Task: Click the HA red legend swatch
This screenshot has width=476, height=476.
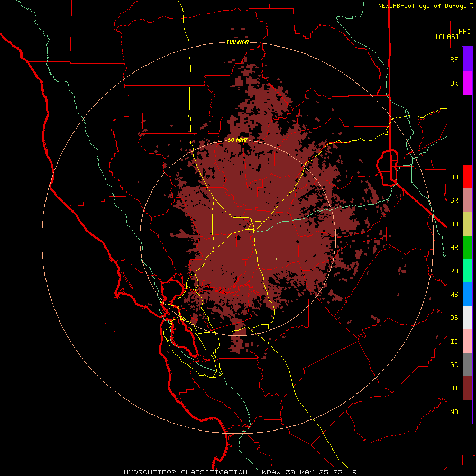Action: coord(467,177)
